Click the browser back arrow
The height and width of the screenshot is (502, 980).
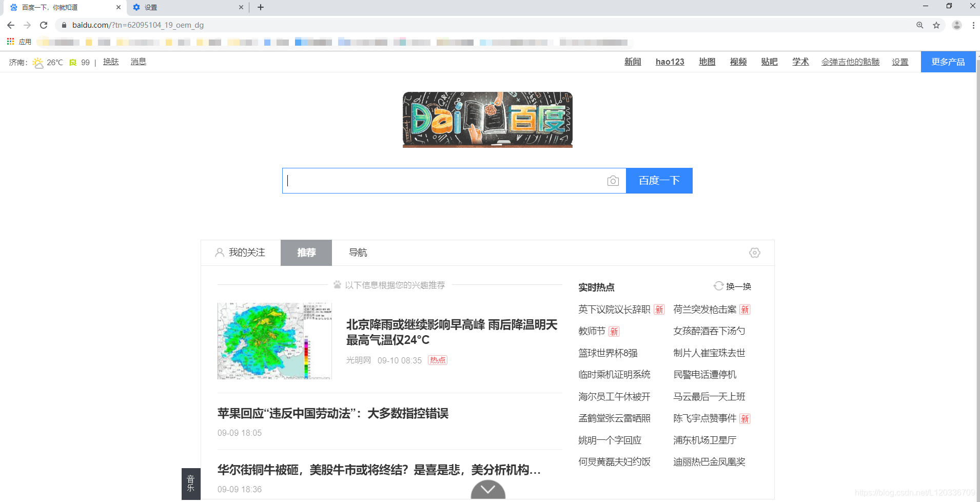[x=11, y=25]
